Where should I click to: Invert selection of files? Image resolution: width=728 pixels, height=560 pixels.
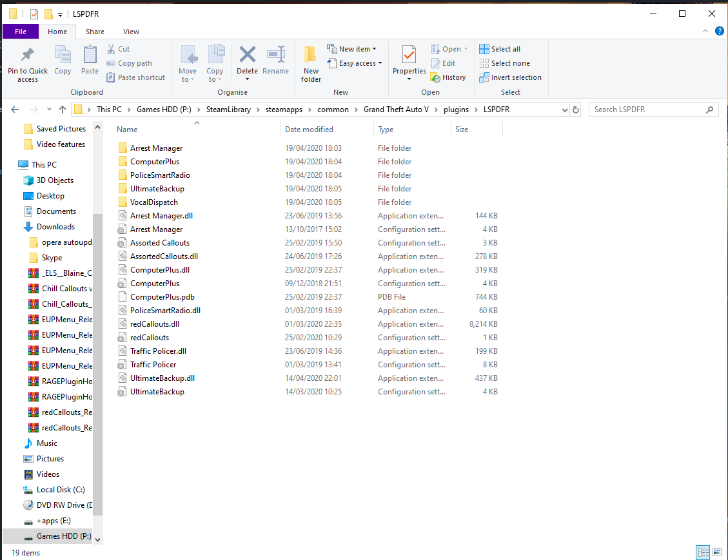[x=510, y=77]
